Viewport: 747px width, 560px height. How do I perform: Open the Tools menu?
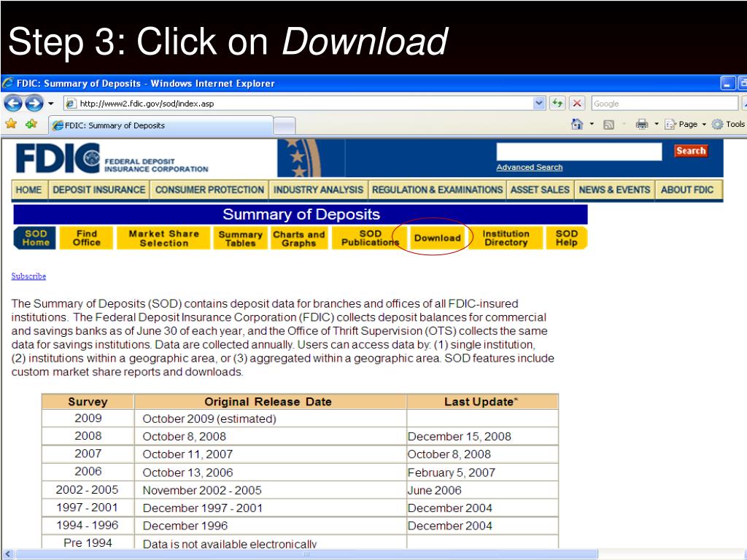click(x=728, y=124)
